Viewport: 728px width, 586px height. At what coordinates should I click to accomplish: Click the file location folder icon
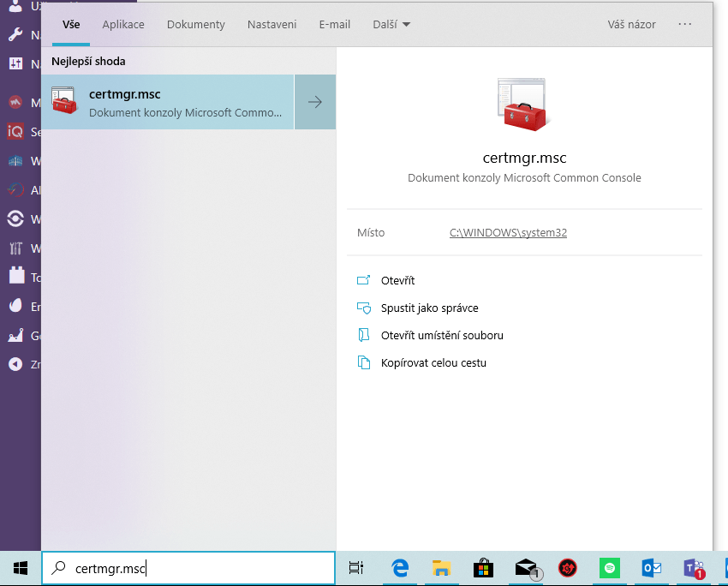(x=363, y=335)
